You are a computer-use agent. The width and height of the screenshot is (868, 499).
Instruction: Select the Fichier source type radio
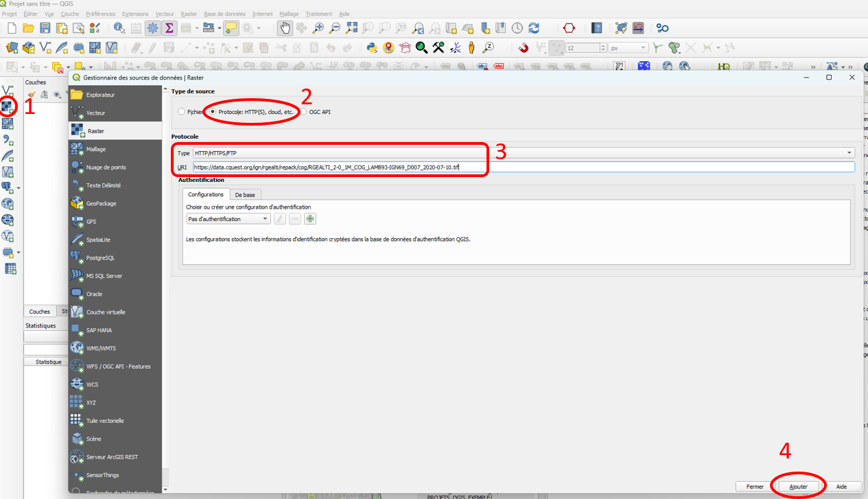[x=181, y=112]
